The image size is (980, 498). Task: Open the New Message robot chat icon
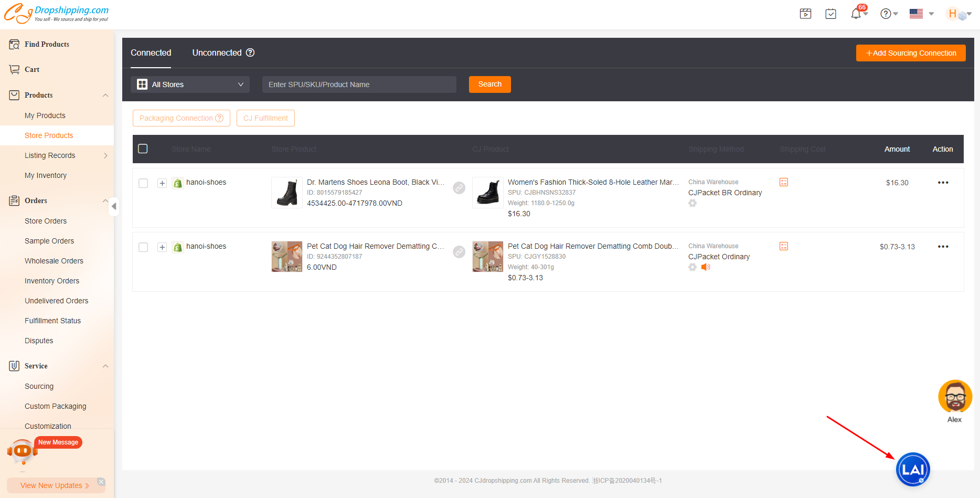(22, 452)
